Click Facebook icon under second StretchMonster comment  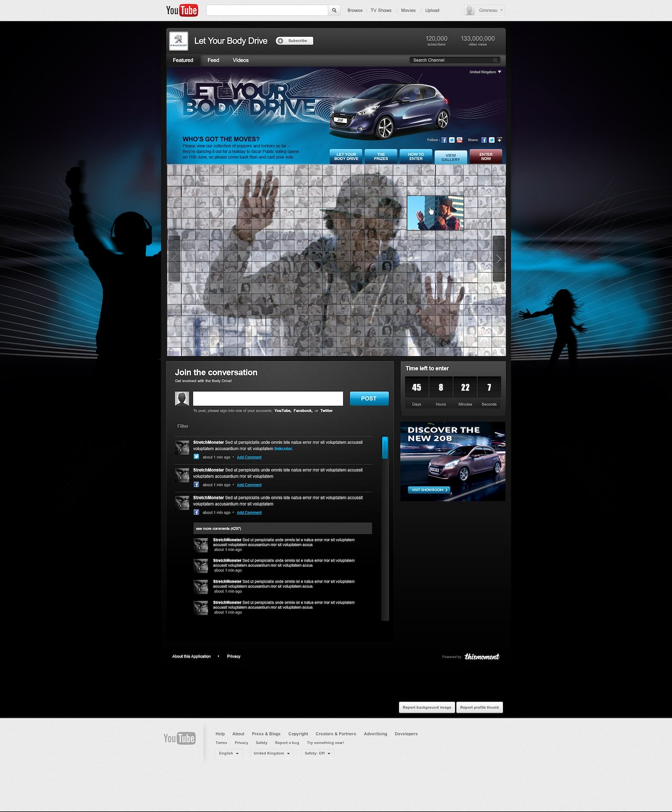coord(196,485)
